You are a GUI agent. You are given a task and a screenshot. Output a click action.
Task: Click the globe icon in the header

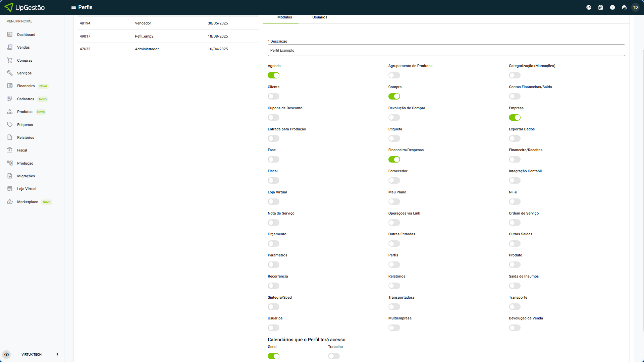pyautogui.click(x=589, y=7)
